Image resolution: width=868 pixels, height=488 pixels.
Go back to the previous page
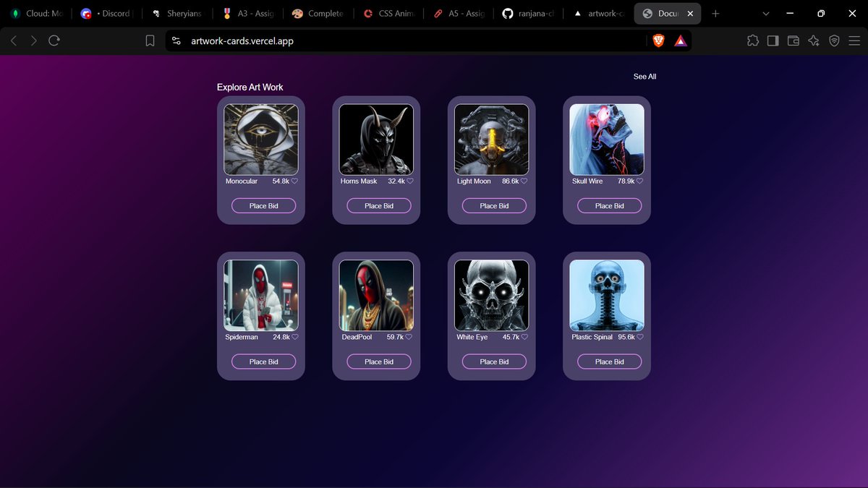[x=13, y=41]
